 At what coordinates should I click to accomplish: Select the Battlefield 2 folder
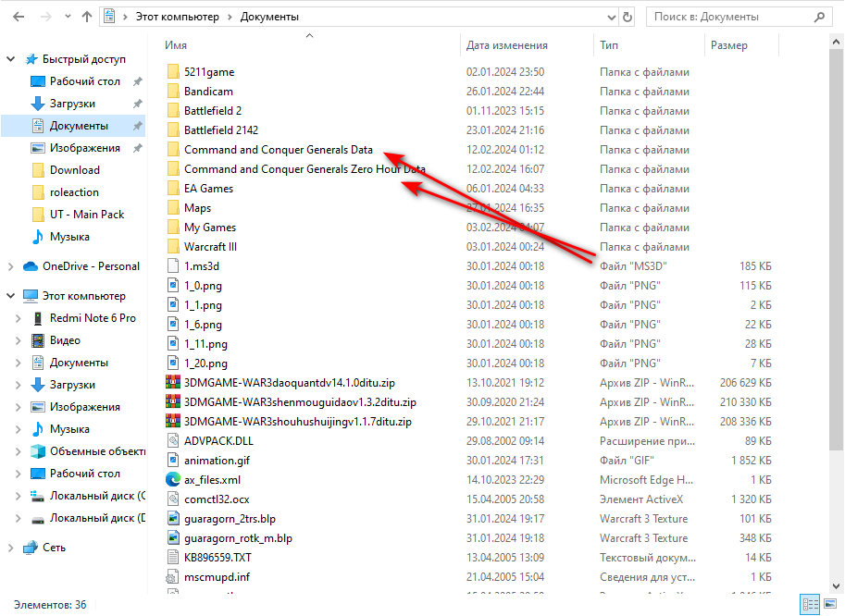pos(212,111)
